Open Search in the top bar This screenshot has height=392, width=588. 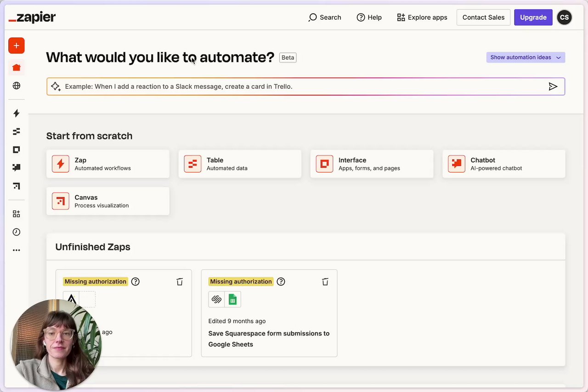325,17
